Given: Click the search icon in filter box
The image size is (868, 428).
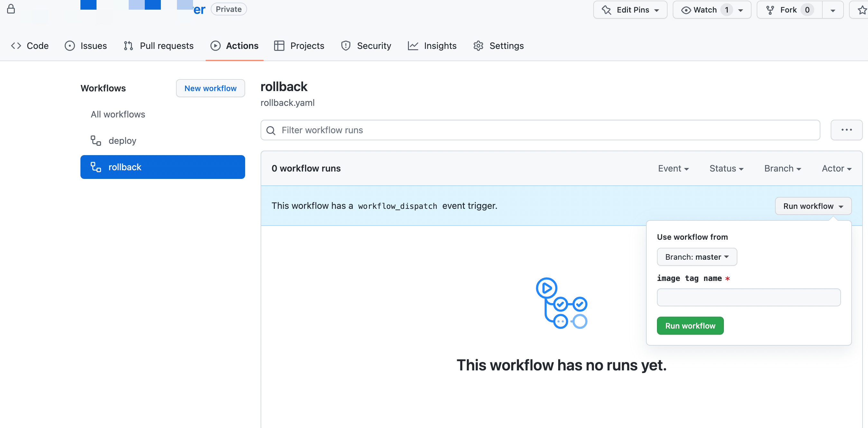Looking at the screenshot, I should 271,130.
